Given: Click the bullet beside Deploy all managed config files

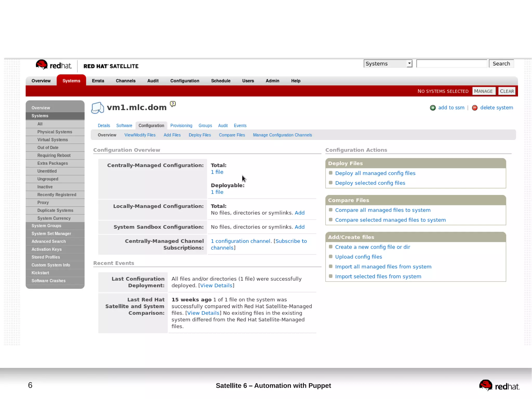Looking at the screenshot, I should coord(331,173).
